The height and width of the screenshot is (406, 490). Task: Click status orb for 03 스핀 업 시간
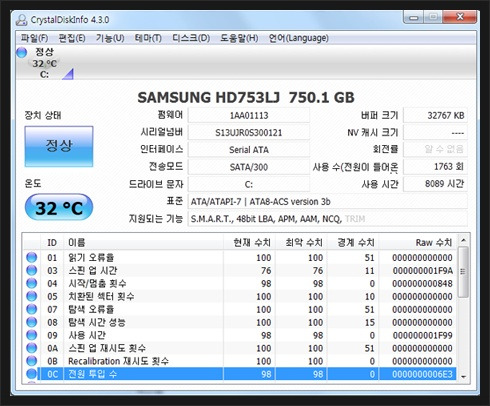tap(32, 270)
